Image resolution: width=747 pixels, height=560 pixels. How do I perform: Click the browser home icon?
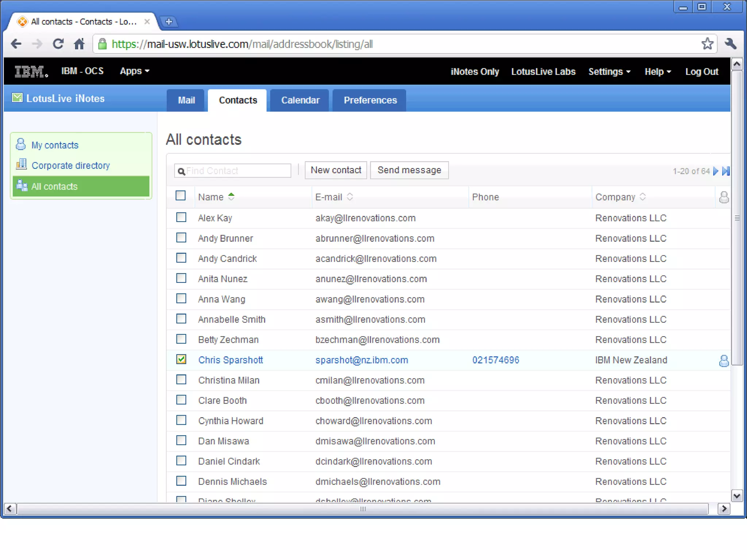point(79,44)
